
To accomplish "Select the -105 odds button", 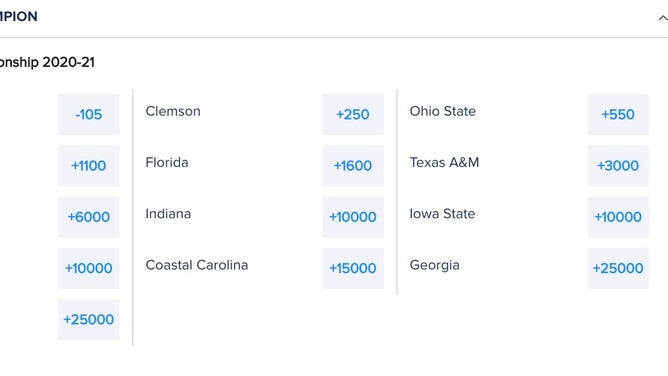I will point(89,115).
